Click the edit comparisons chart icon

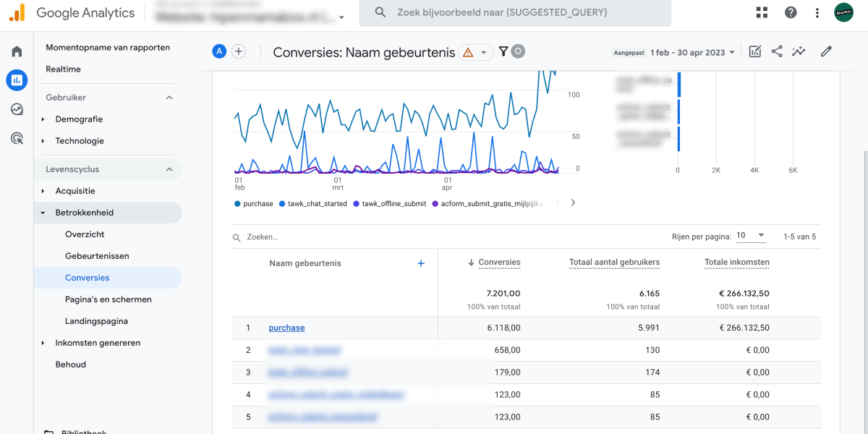pos(755,51)
